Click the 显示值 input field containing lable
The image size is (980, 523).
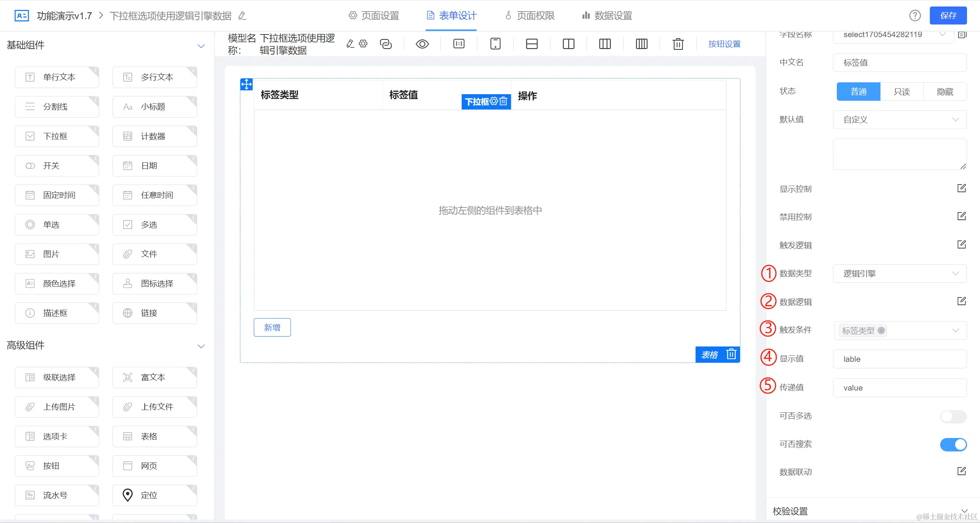point(899,359)
